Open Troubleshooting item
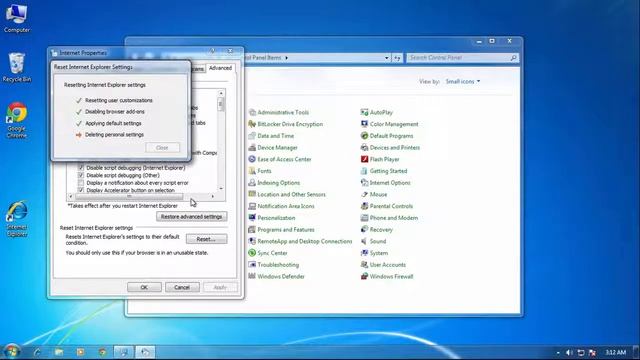 [x=274, y=265]
